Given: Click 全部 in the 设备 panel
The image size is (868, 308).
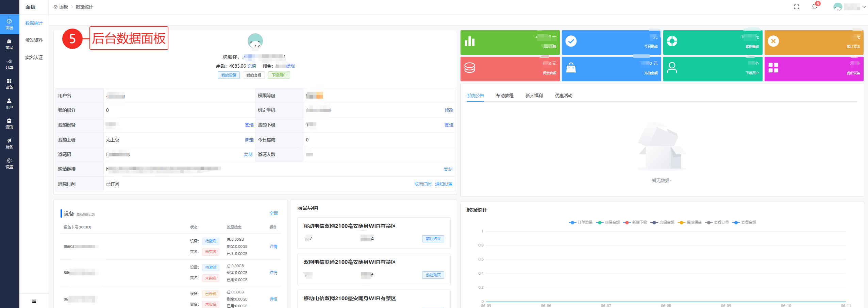Looking at the screenshot, I should tap(274, 213).
